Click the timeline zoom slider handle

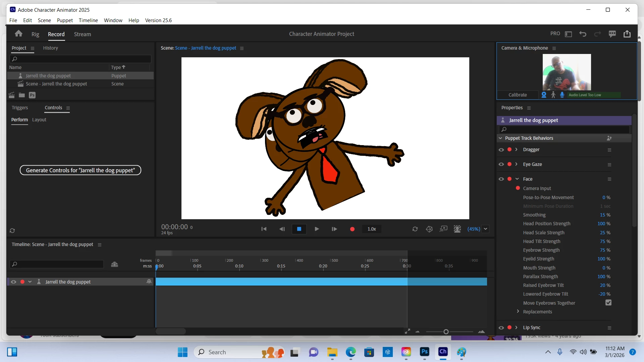point(446,332)
